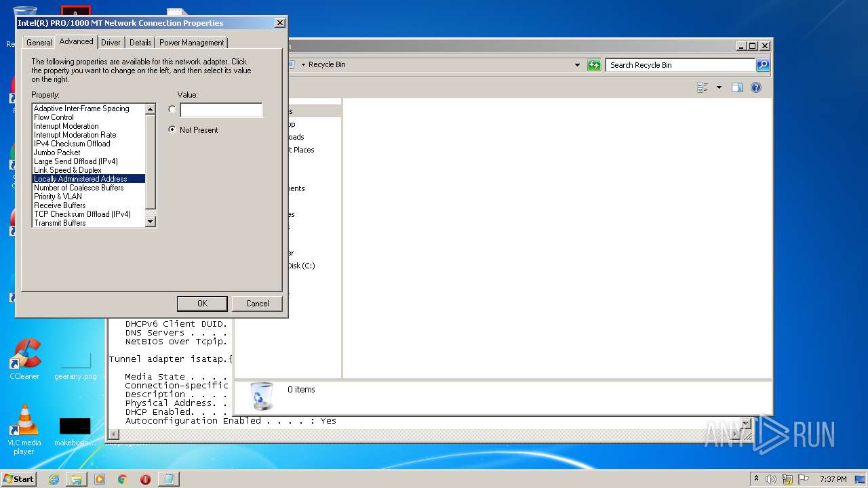The image size is (868, 488).
Task: Click the Search Recycle Bin field
Action: click(680, 65)
